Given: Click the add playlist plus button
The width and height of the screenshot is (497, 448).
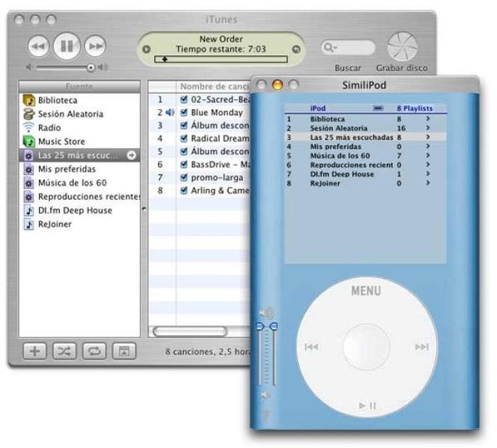Looking at the screenshot, I should [x=34, y=351].
